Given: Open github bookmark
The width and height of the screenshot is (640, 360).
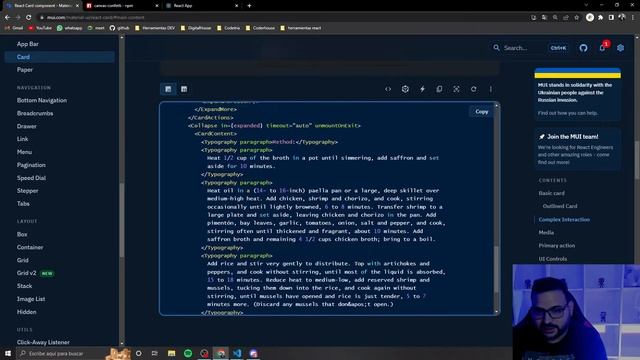Looking at the screenshot, I should [x=120, y=28].
